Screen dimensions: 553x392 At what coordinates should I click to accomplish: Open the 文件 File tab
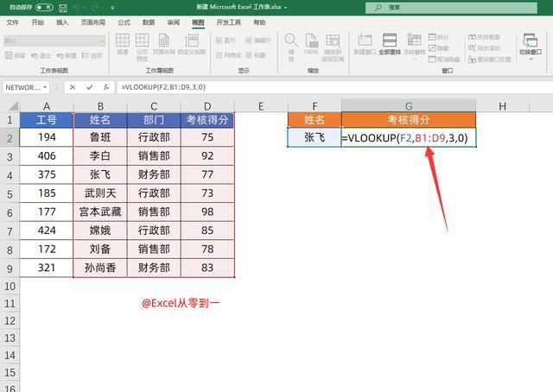click(12, 22)
